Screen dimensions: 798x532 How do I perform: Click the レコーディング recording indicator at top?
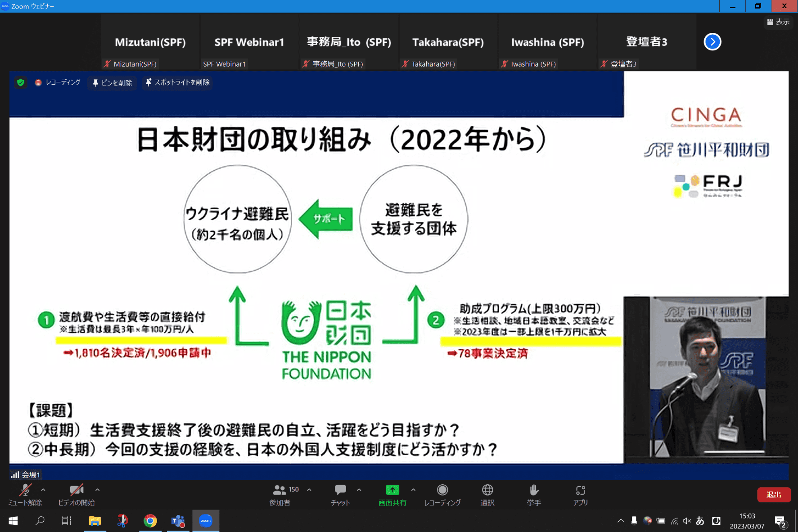pyautogui.click(x=58, y=82)
